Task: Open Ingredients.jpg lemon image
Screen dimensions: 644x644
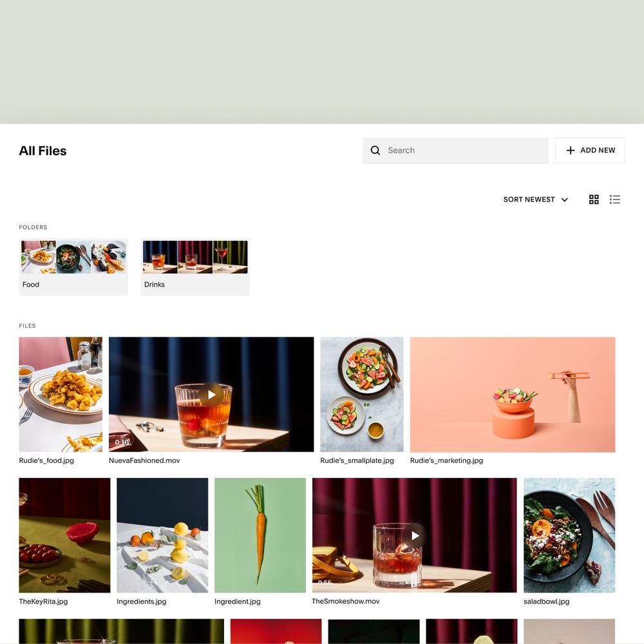Action: tap(162, 535)
